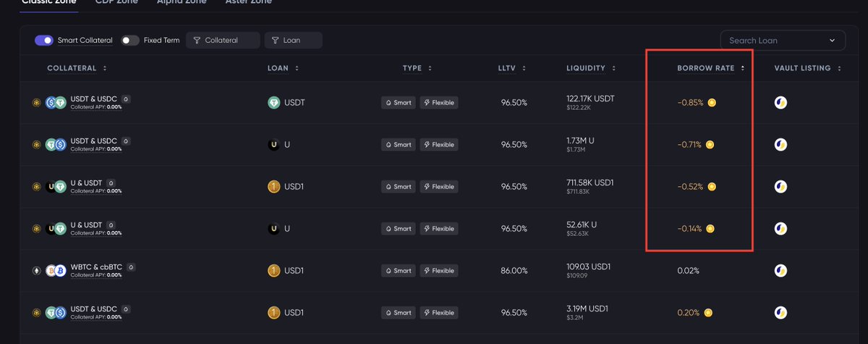Open the Loan filter

pos(293,41)
